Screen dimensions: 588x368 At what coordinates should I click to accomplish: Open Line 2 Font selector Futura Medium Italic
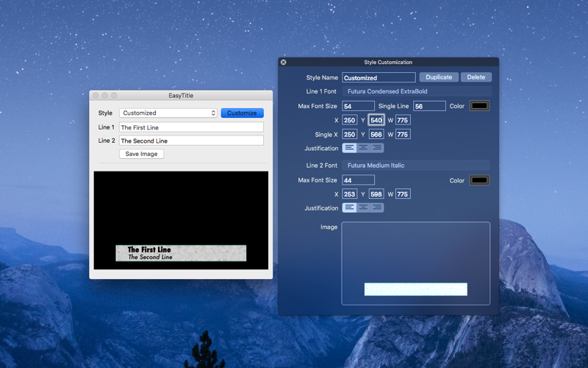(415, 165)
